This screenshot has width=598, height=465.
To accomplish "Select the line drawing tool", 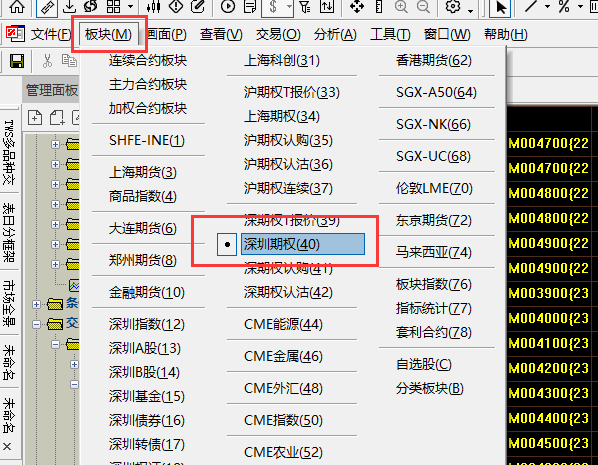I will pos(531,6).
